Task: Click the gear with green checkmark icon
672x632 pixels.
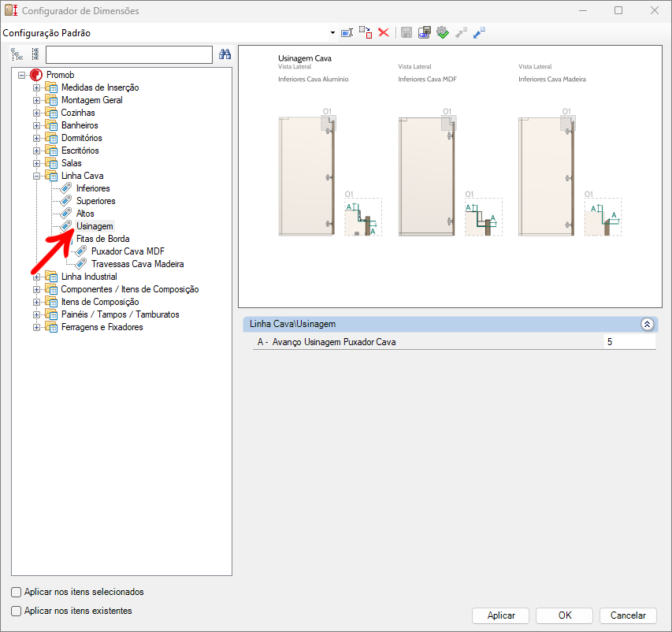Action: click(x=442, y=32)
